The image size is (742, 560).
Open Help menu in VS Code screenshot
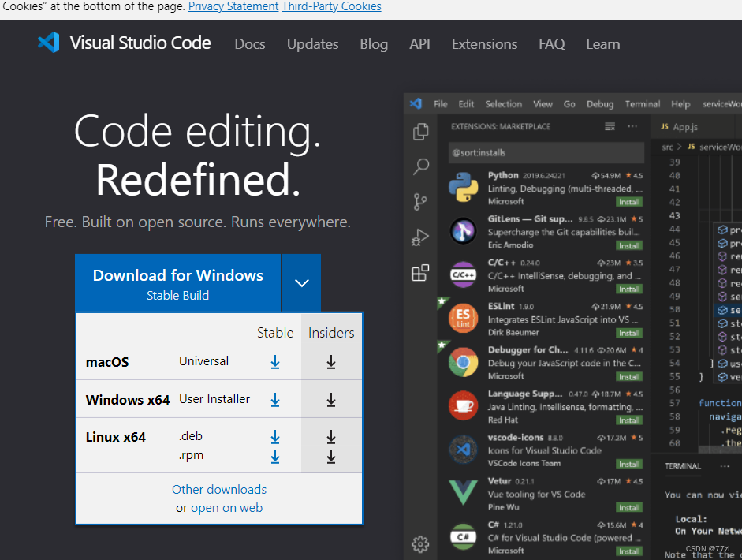[680, 103]
